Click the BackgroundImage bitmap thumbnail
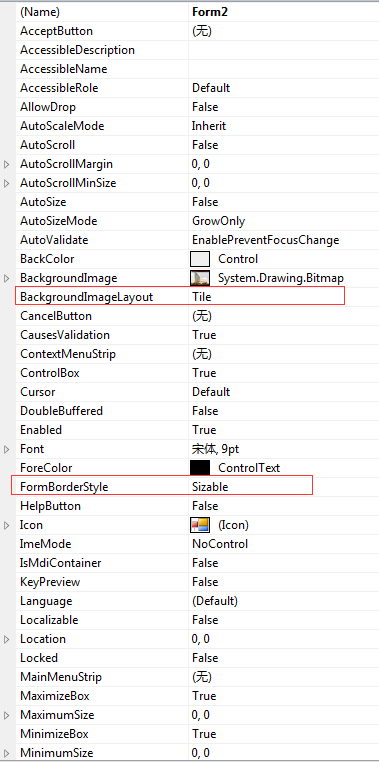This screenshot has width=379, height=762. (x=200, y=278)
